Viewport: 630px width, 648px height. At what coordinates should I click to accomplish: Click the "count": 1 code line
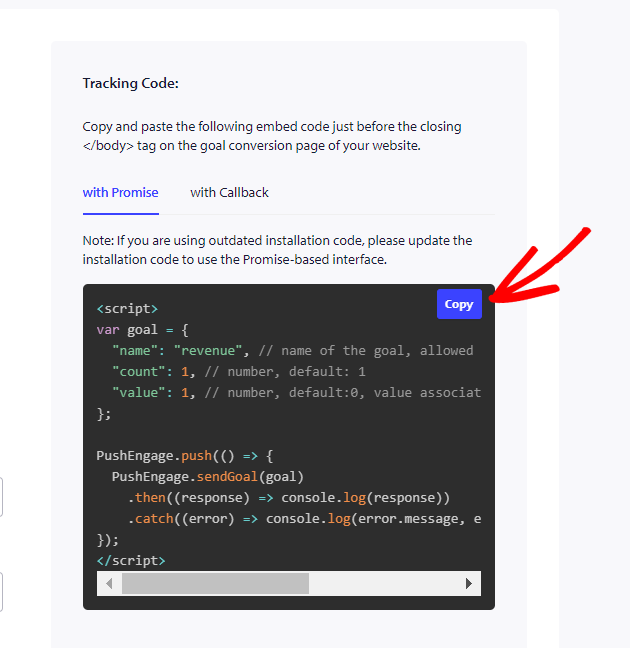point(239,372)
